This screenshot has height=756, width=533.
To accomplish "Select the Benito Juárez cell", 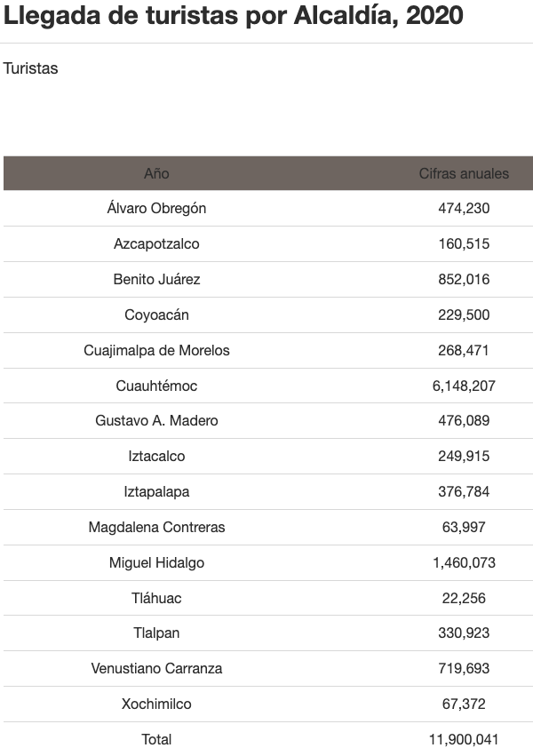I will pos(156,279).
